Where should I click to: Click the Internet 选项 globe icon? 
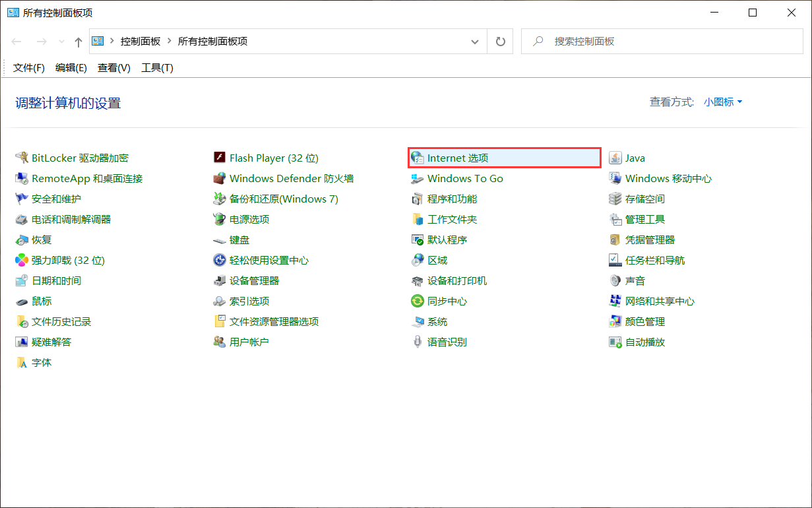pos(418,158)
